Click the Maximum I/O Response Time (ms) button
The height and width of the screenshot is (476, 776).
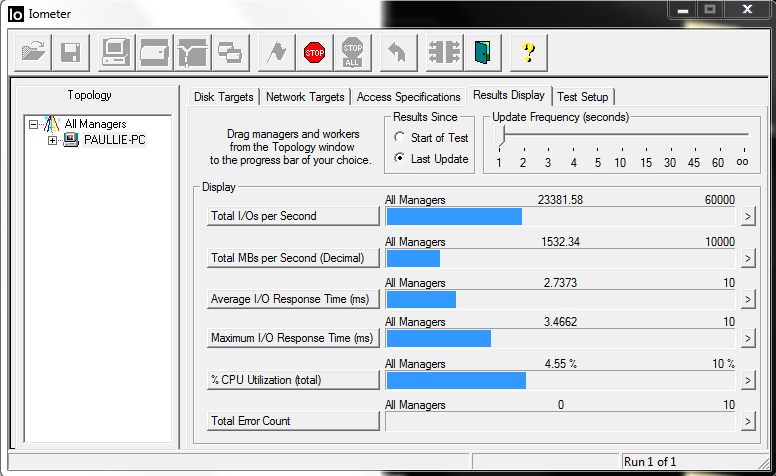pyautogui.click(x=293, y=339)
